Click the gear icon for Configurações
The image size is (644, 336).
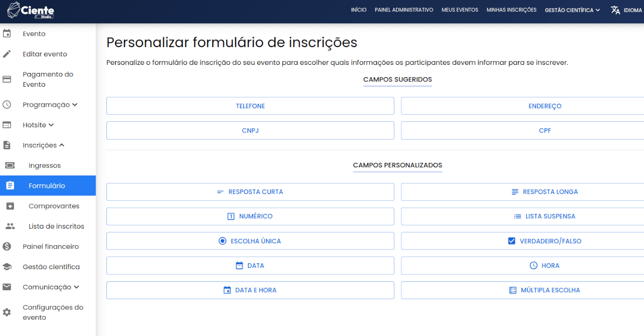7,312
